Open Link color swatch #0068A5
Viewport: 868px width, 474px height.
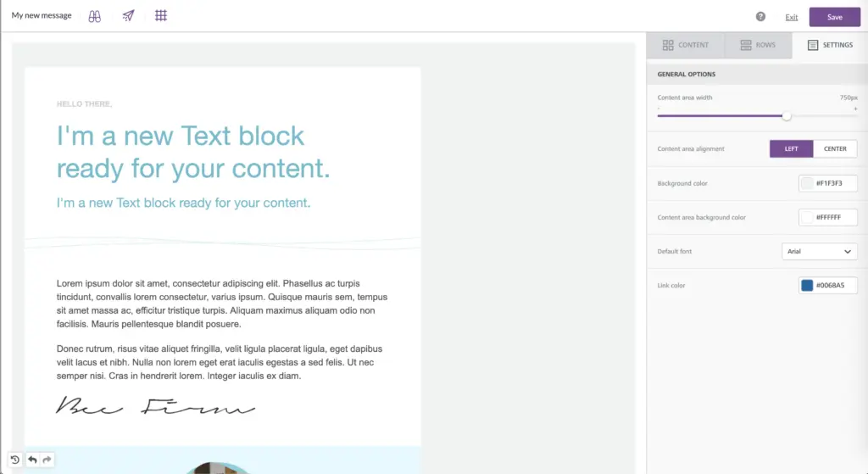tap(807, 285)
